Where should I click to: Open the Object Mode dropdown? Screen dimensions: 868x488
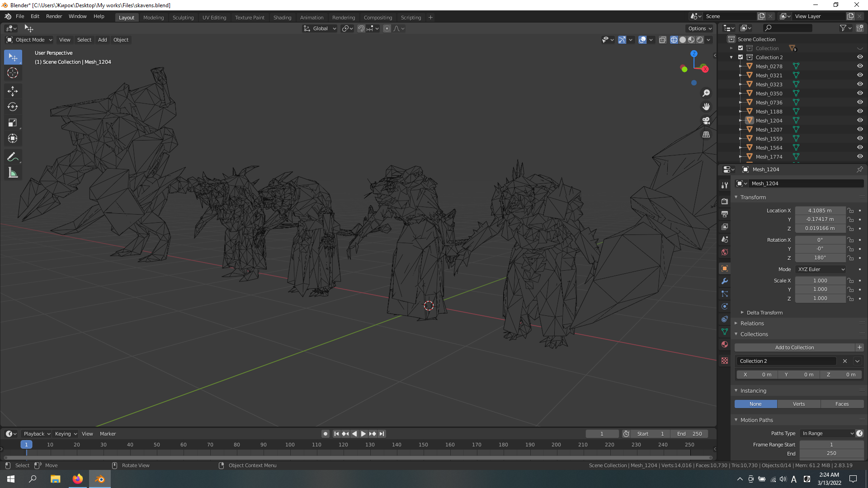29,40
